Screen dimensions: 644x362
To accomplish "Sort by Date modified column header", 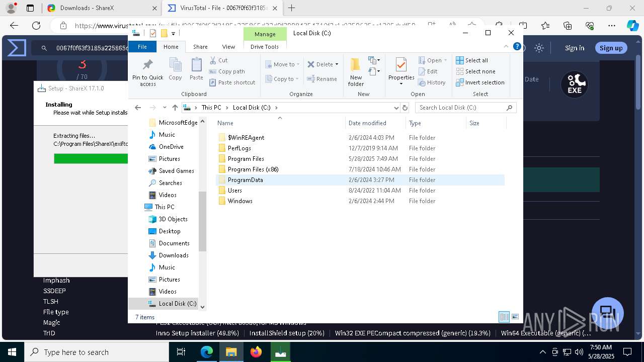I will coord(375,123).
